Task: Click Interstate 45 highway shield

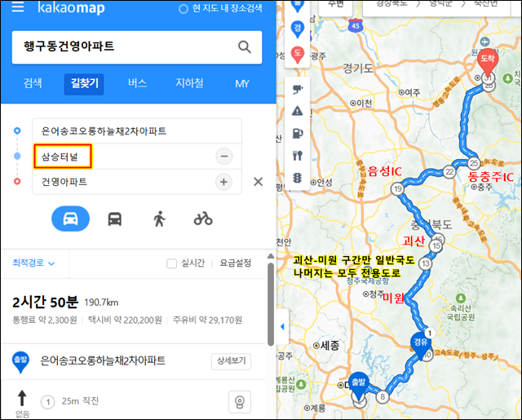Action: coord(356,25)
